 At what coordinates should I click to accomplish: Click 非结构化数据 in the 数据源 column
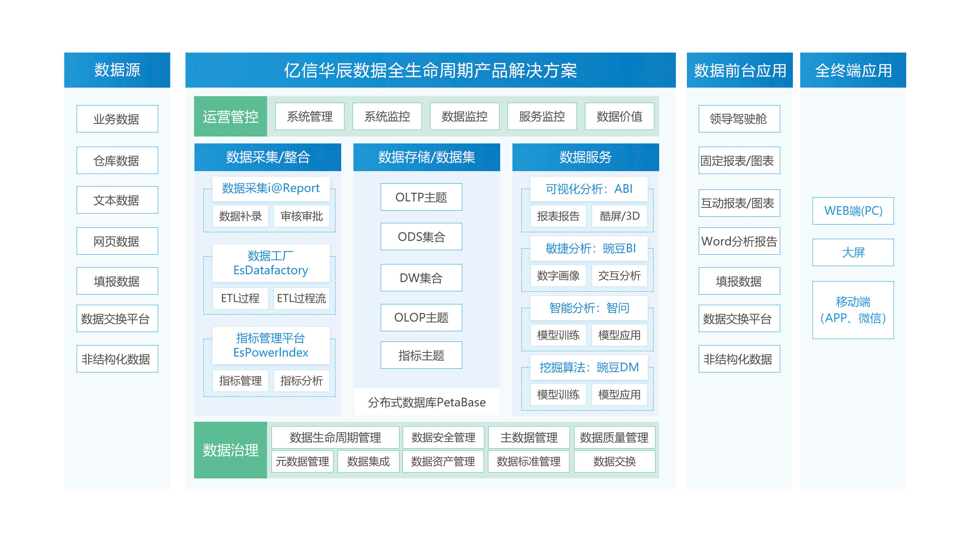point(117,359)
